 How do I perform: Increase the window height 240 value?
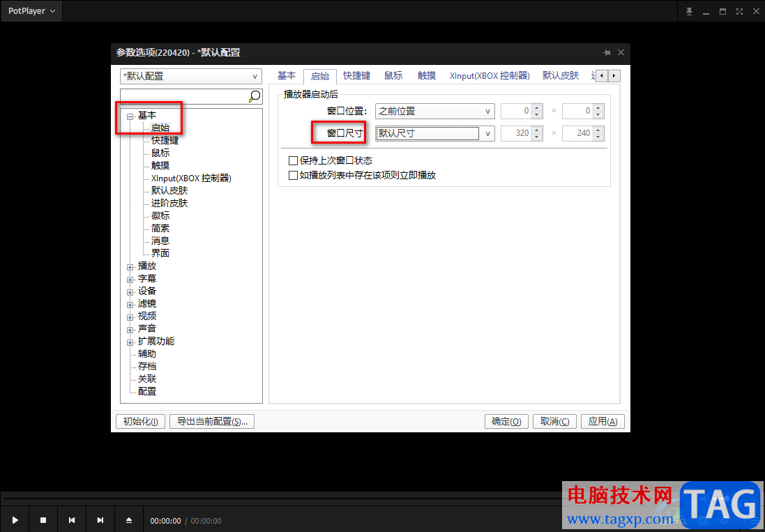pos(598,130)
